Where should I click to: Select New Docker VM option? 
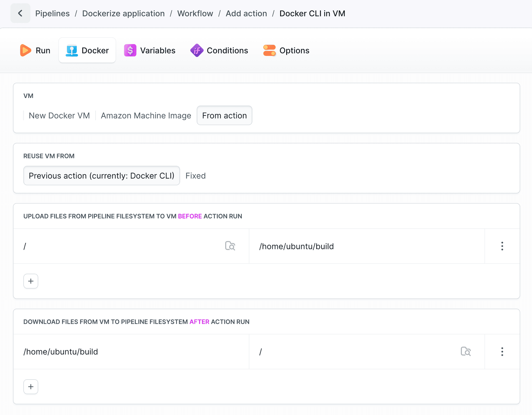click(x=59, y=115)
